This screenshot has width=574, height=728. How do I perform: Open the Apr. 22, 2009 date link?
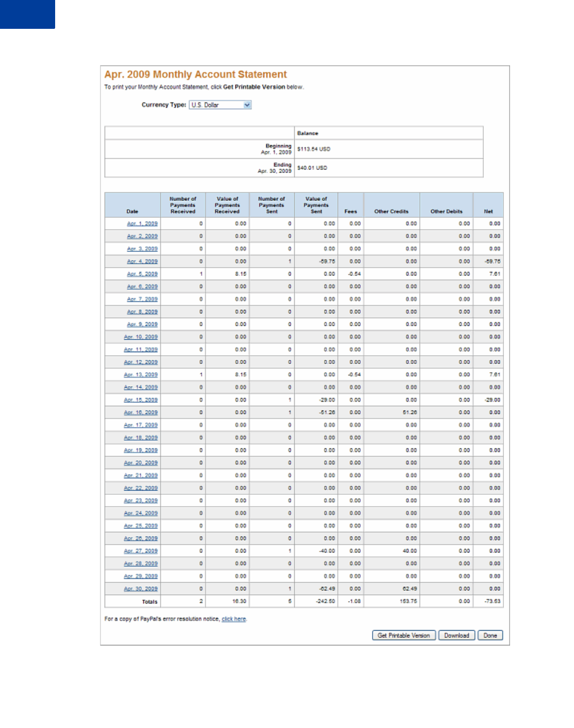[141, 489]
